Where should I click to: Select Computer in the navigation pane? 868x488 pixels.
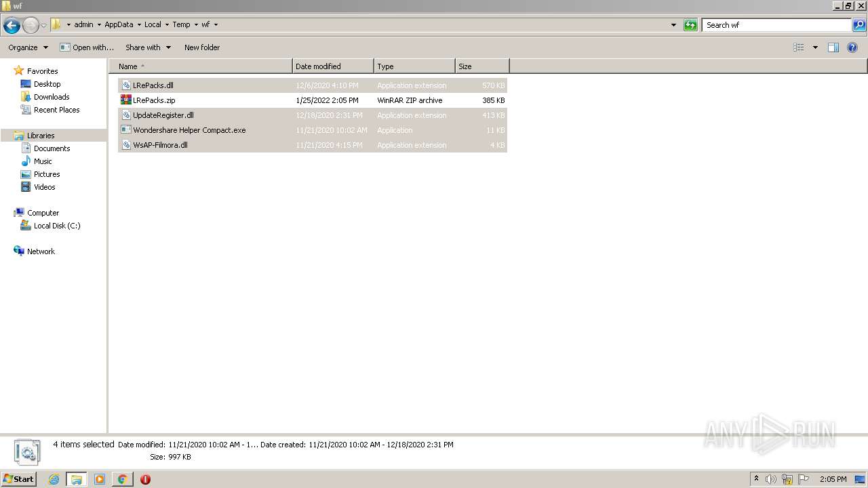[x=43, y=213]
